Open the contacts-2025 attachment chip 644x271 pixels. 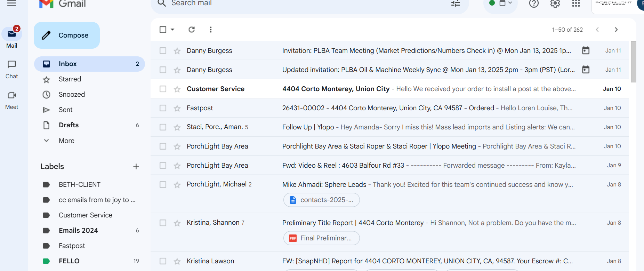[322, 200]
